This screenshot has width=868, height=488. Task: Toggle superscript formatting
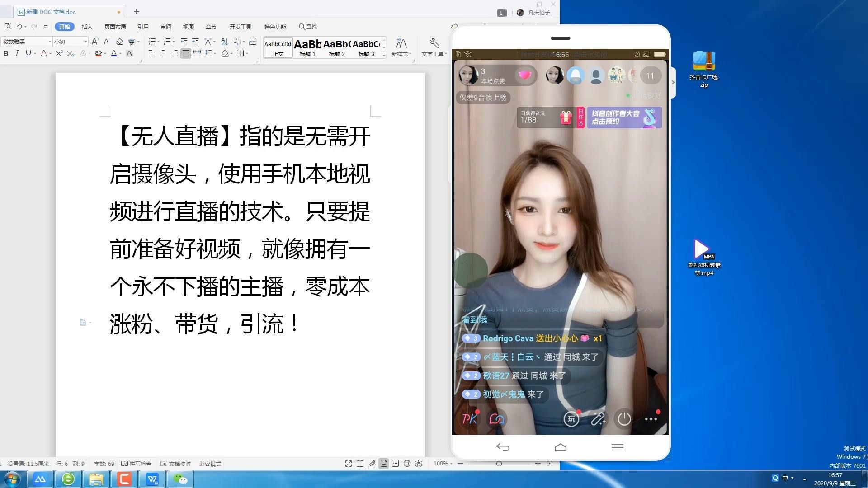click(59, 54)
